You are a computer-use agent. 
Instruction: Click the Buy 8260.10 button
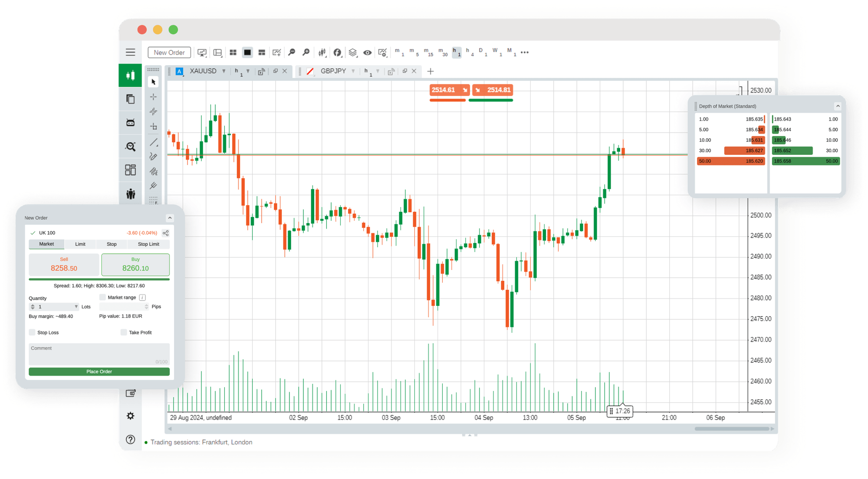(x=135, y=264)
